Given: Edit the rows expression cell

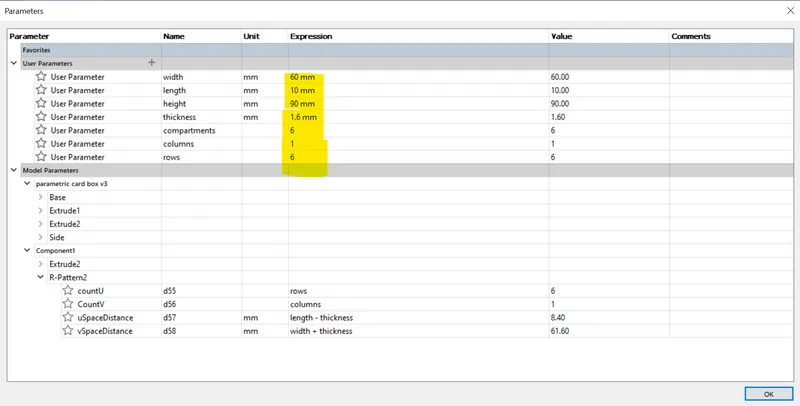Looking at the screenshot, I should pyautogui.click(x=418, y=157).
